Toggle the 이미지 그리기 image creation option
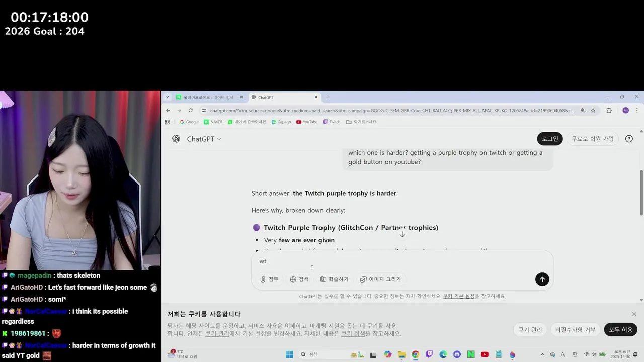Viewport: 644px width, 362px height. (x=380, y=279)
